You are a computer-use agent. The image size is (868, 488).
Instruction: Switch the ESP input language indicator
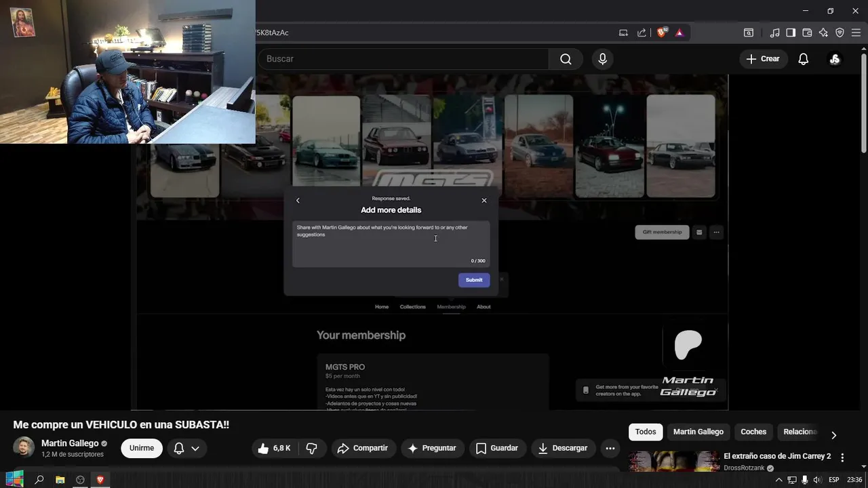(x=834, y=480)
